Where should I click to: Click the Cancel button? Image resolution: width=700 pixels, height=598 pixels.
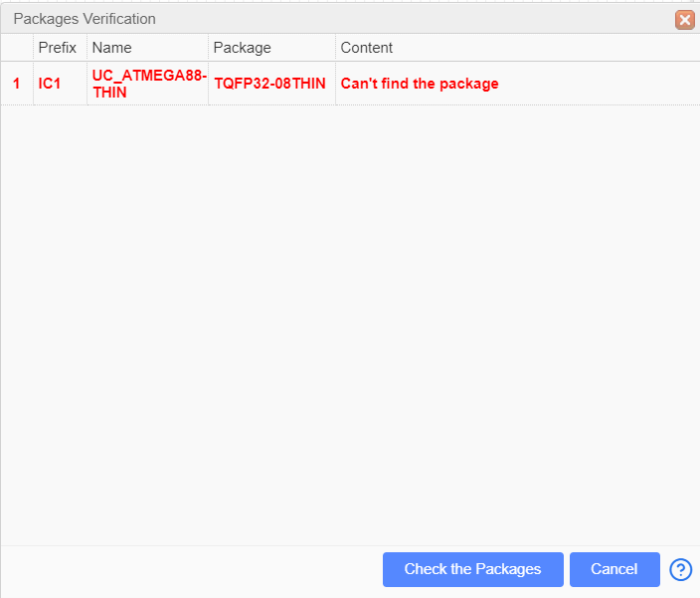click(x=614, y=569)
